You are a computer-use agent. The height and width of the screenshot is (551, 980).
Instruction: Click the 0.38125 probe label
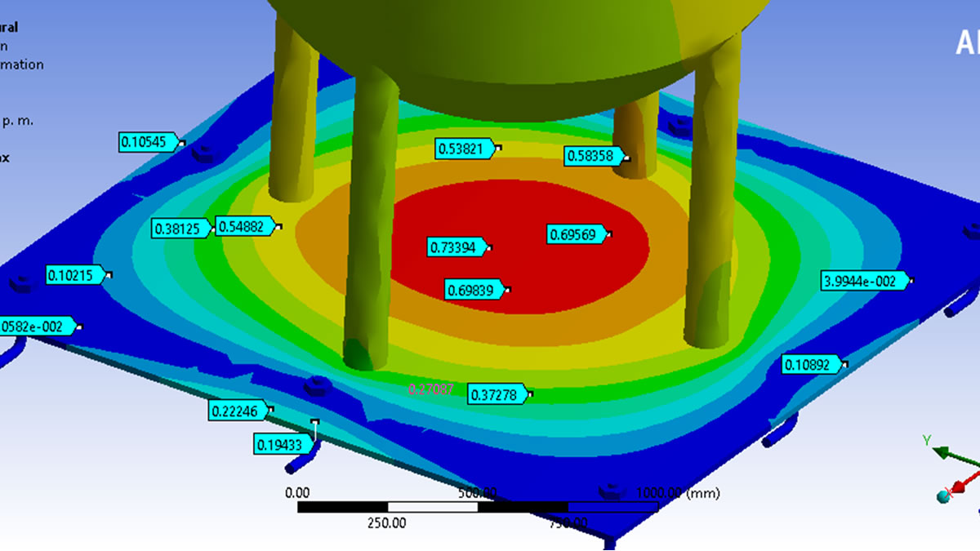point(182,229)
